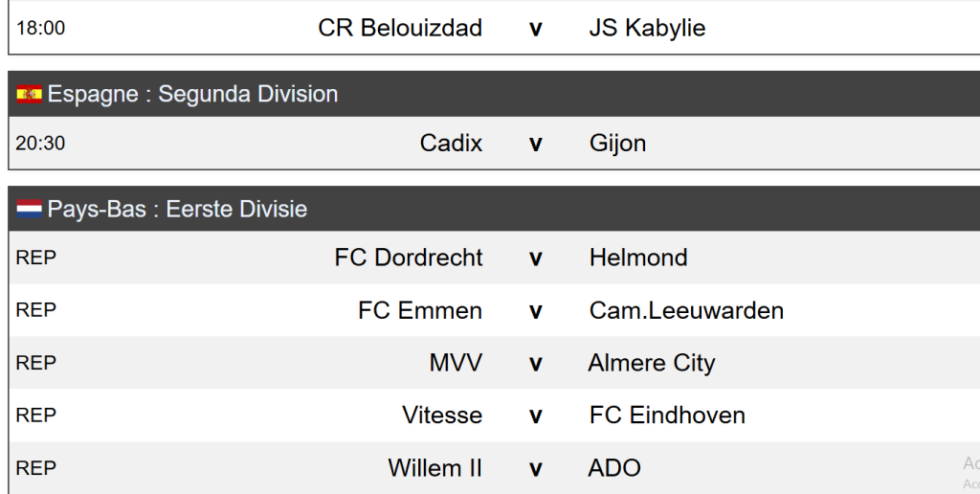Select Helmond in the fixtures
The height and width of the screenshot is (494, 980).
638,258
